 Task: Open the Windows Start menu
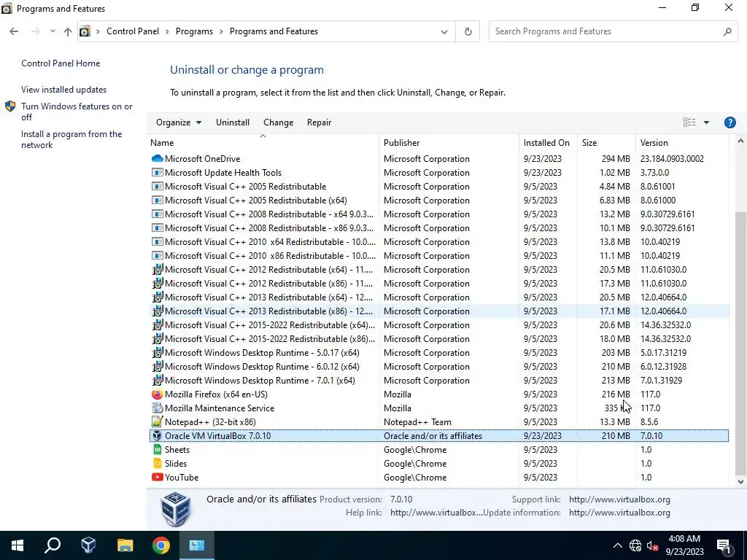coord(18,545)
